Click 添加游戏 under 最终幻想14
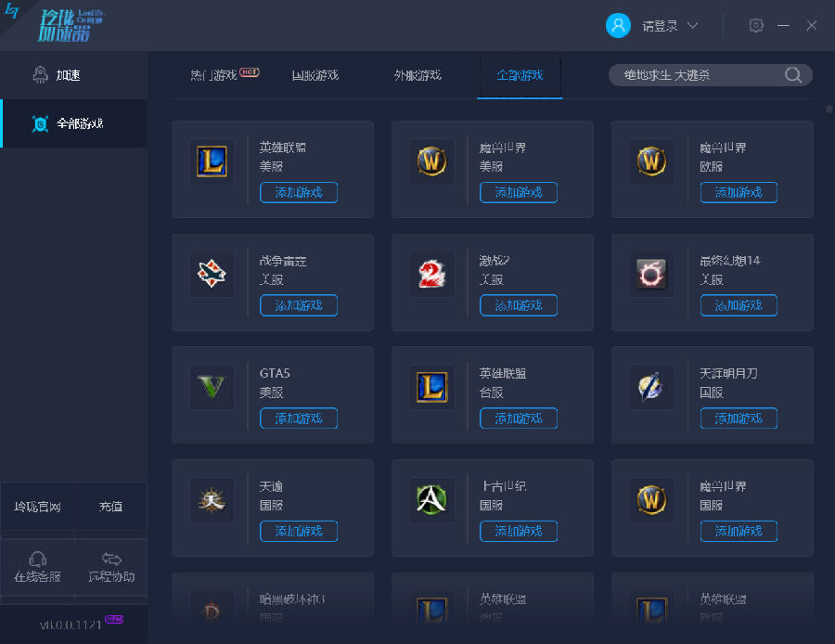835x644 pixels. pos(739,305)
